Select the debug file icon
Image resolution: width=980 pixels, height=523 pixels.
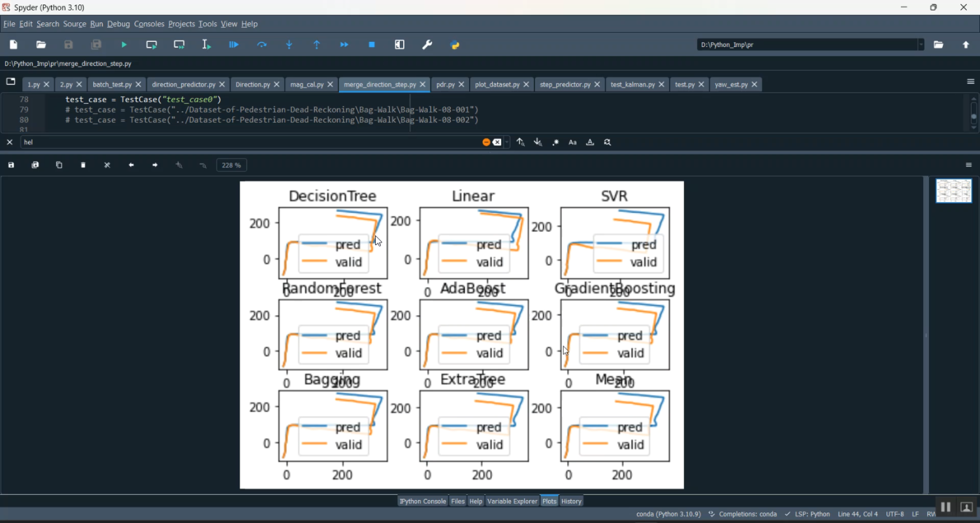(x=234, y=44)
